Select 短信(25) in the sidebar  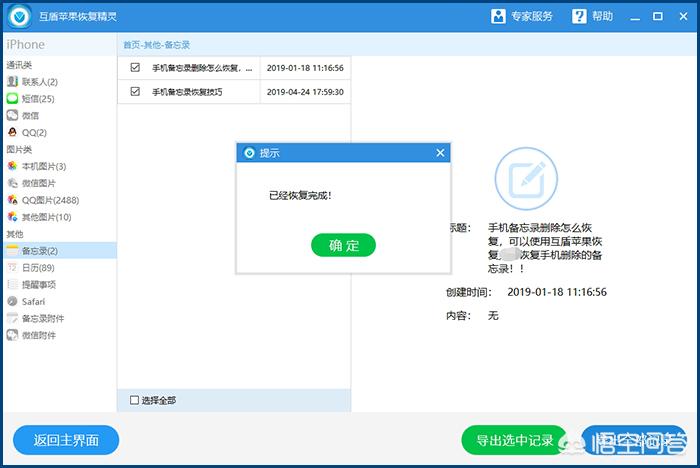click(x=31, y=99)
